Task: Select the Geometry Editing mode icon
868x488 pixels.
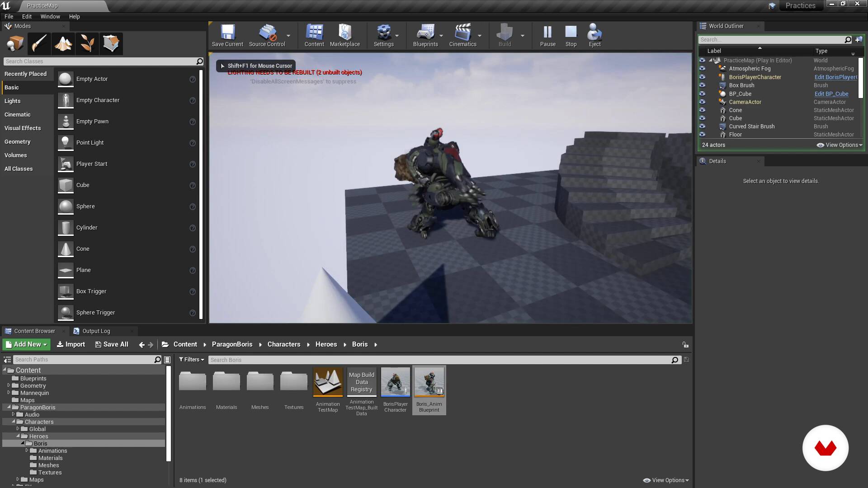Action: click(x=111, y=44)
